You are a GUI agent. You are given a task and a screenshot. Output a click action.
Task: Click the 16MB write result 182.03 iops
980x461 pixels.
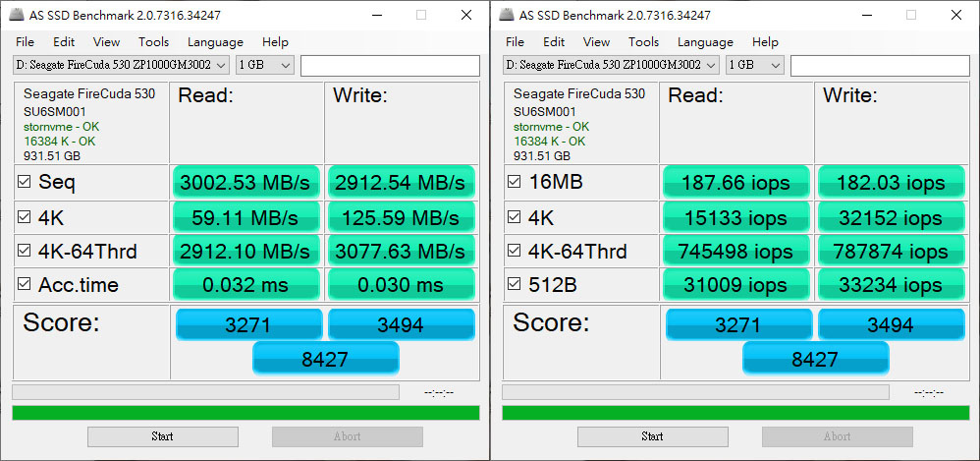tap(891, 183)
